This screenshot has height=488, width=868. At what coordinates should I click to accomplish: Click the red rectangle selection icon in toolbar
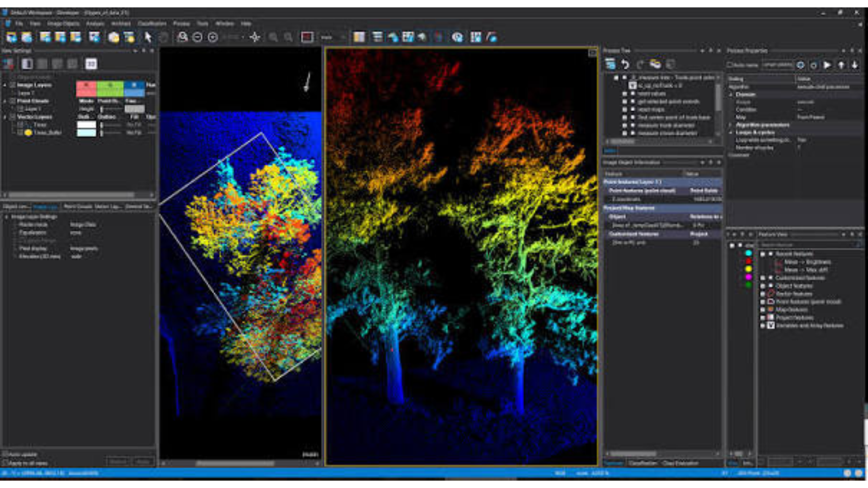[x=307, y=37]
